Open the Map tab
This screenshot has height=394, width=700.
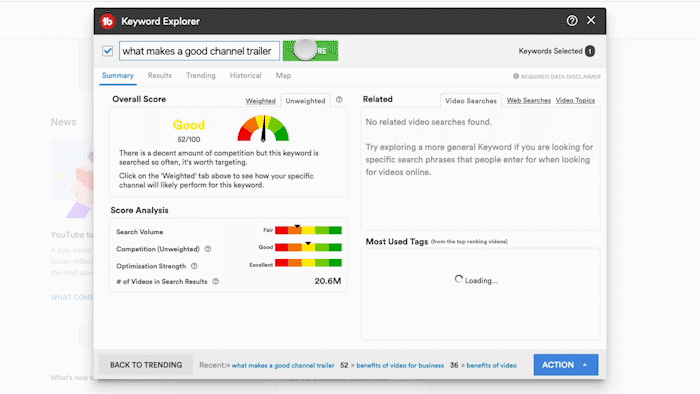[283, 75]
